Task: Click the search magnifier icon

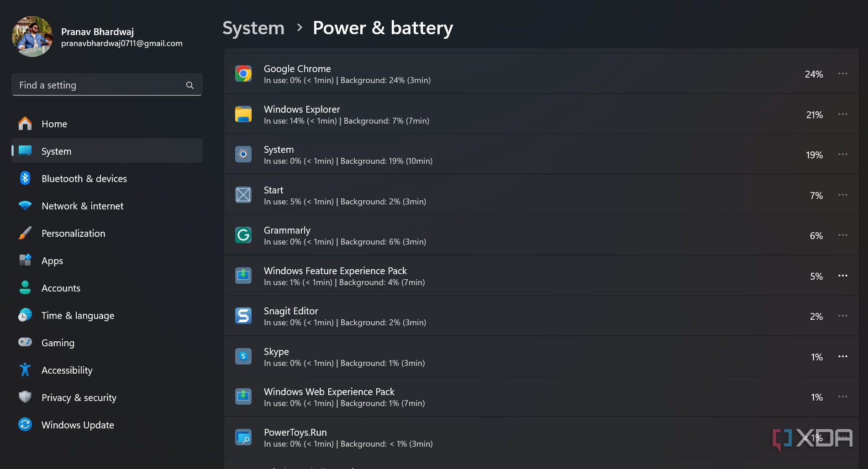Action: pos(190,85)
